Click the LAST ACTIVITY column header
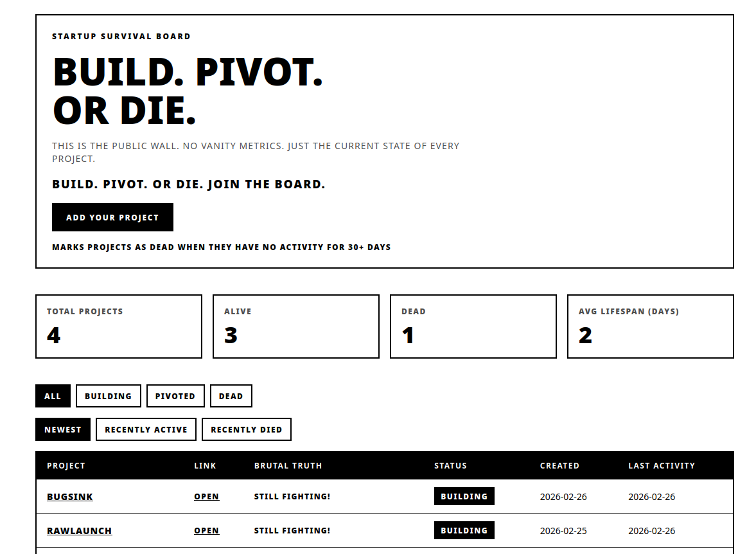 click(x=662, y=465)
